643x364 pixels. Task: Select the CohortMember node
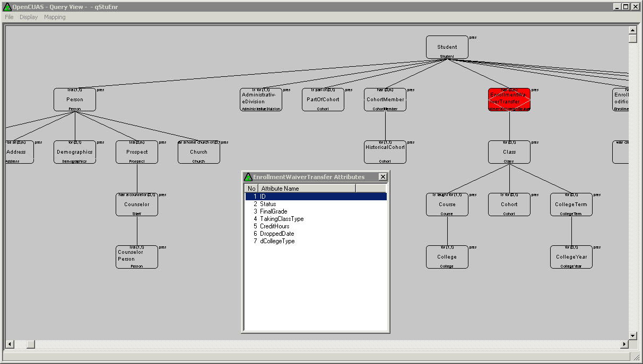pyautogui.click(x=385, y=100)
